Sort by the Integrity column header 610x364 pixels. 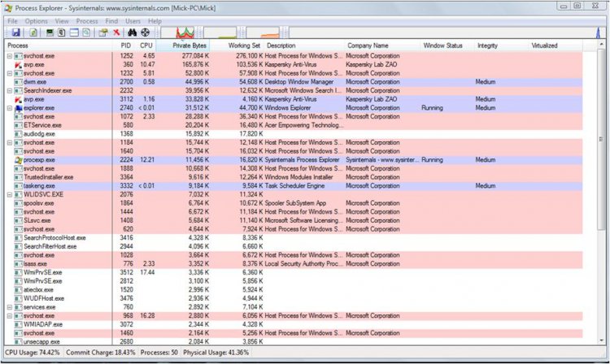coord(502,45)
